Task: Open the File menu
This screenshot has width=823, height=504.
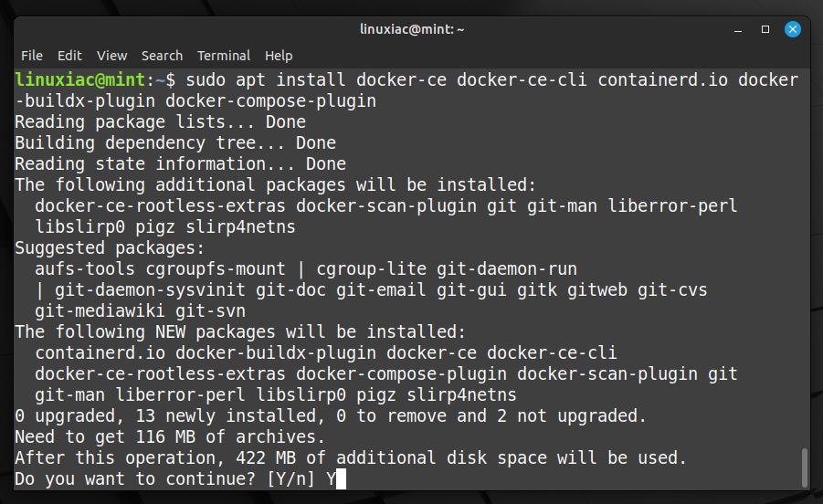Action: pyautogui.click(x=31, y=56)
